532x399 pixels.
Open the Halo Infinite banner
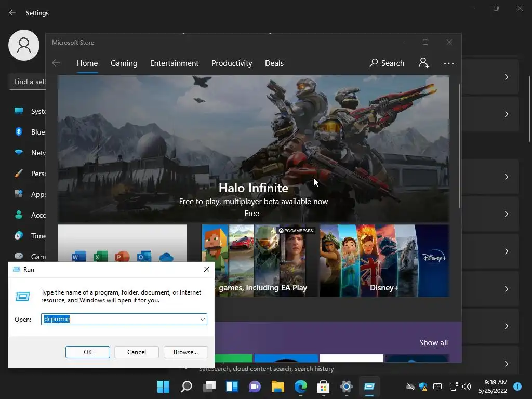(x=254, y=149)
